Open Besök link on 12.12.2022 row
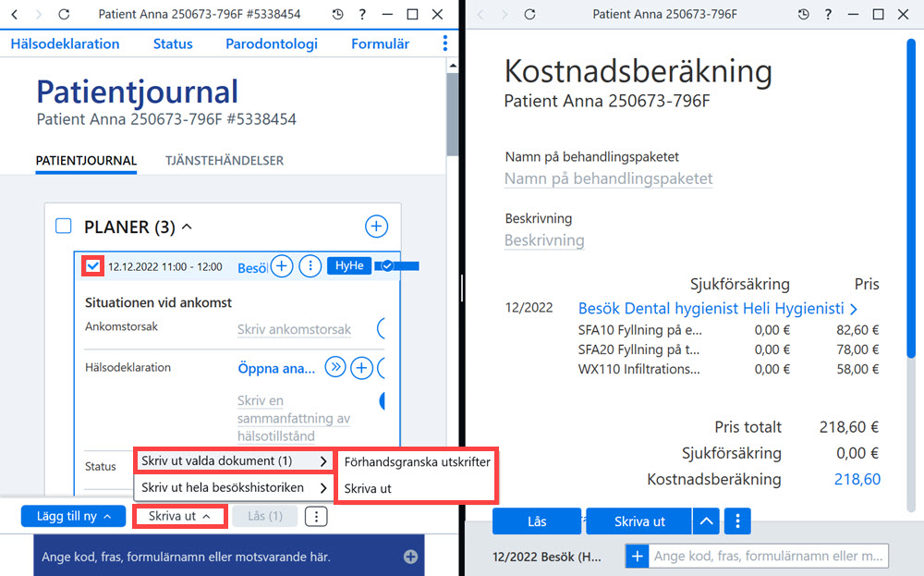Image resolution: width=924 pixels, height=576 pixels. [x=253, y=268]
